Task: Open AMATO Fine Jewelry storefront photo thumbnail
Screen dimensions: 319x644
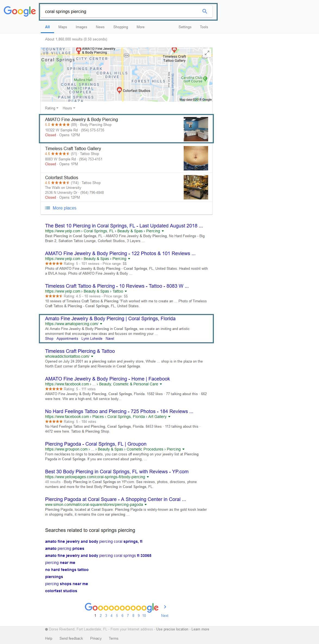Action: coord(196,129)
